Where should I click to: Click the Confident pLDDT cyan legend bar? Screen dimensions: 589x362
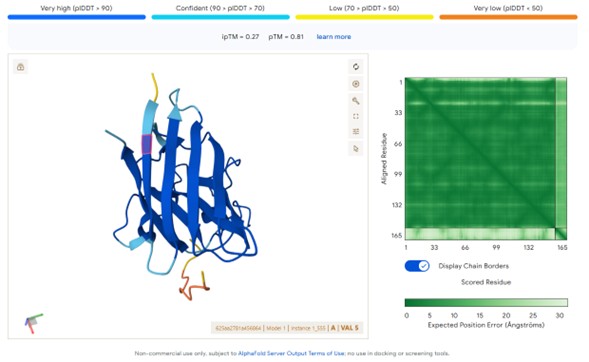[220, 17]
